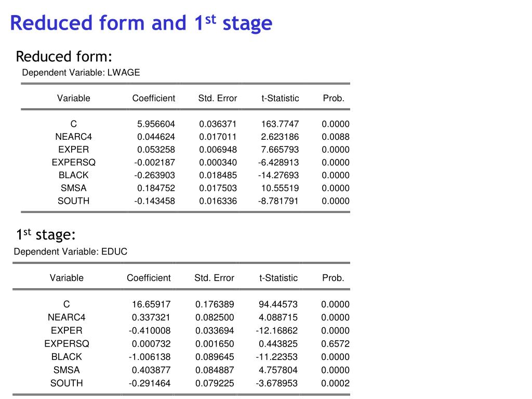The height and width of the screenshot is (399, 532).
Task: Select the SOUTH Prob. value 0.0002
Action: click(335, 383)
